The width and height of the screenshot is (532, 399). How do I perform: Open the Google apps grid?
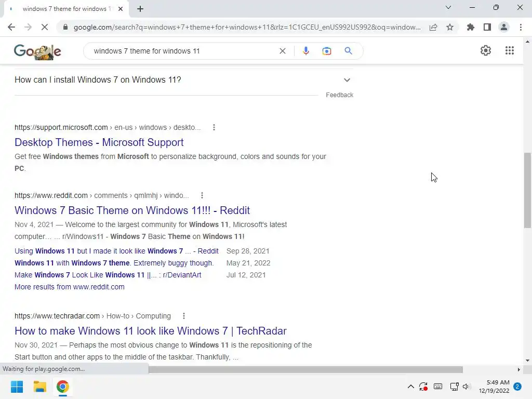(509, 50)
